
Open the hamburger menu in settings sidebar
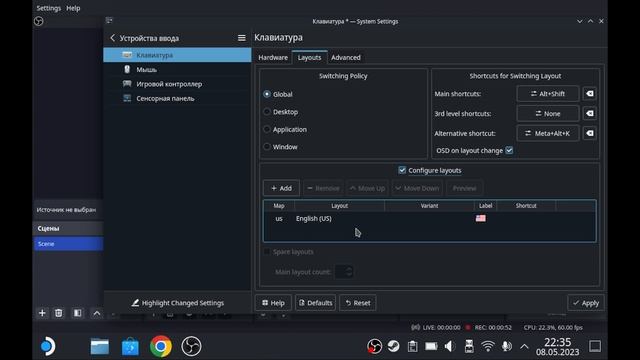242,38
